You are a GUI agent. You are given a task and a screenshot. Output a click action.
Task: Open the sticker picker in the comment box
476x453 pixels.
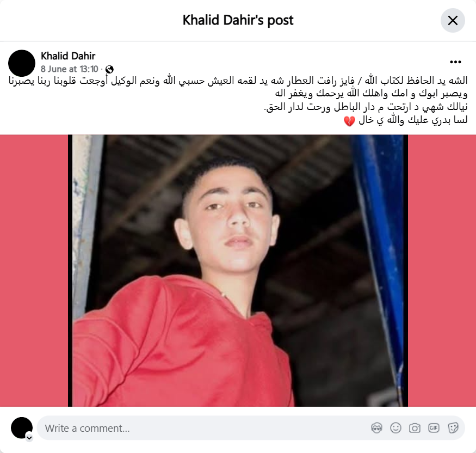(x=453, y=428)
